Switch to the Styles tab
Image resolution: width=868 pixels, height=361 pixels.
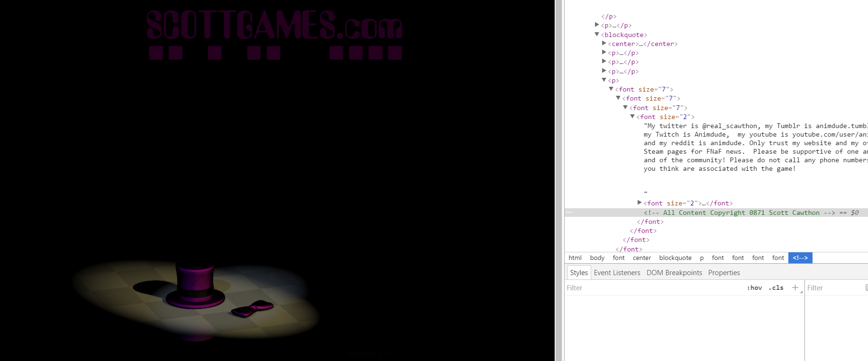[579, 272]
